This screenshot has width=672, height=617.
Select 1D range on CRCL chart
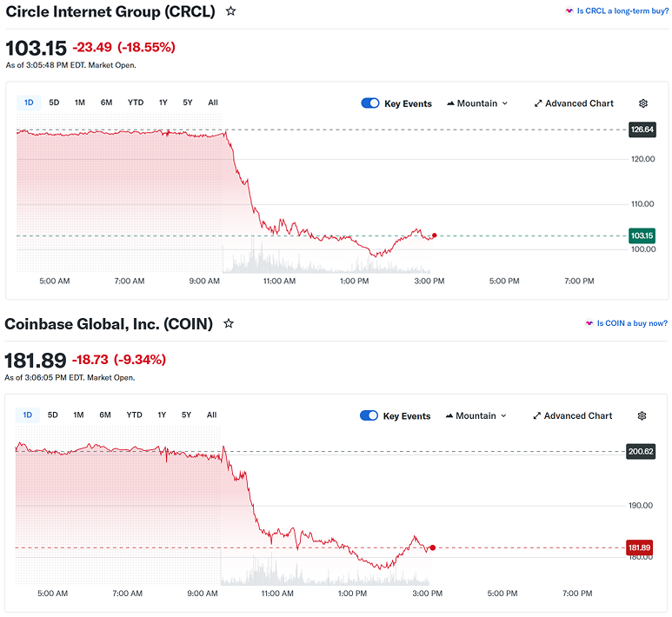point(29,103)
